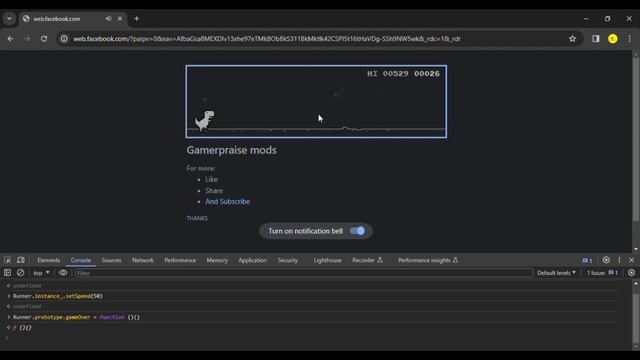Open the tab search dropdown arrow
The height and width of the screenshot is (360, 640).
click(x=9, y=19)
